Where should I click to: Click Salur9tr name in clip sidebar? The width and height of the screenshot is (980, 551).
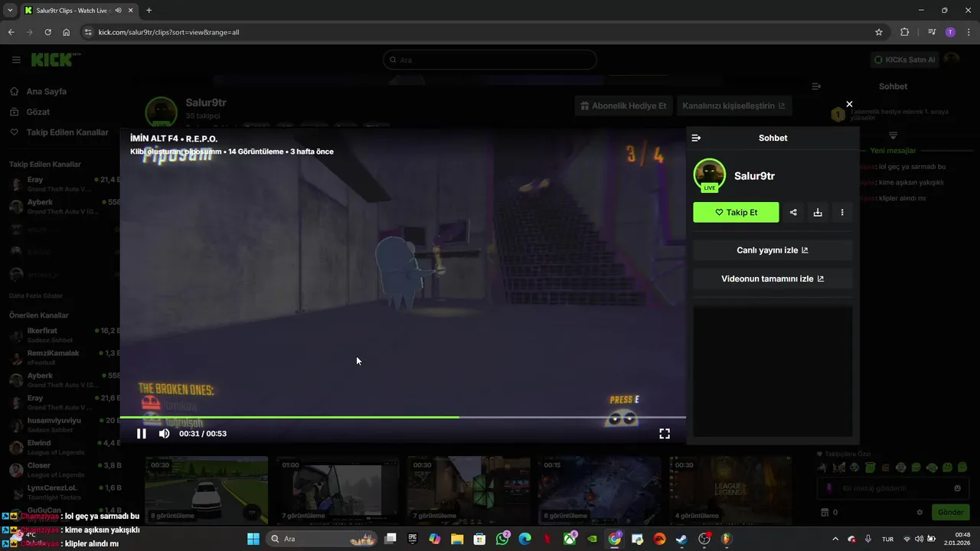pos(754,176)
